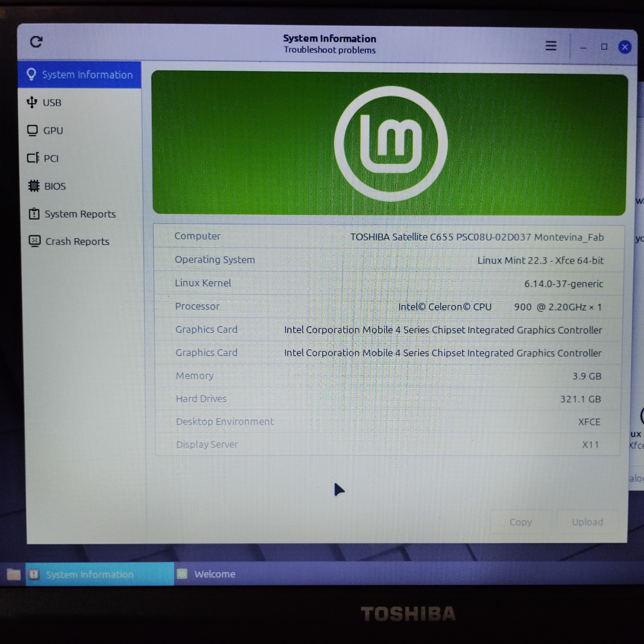Click the System Reports clipboard icon
The image size is (644, 644).
pyautogui.click(x=34, y=213)
